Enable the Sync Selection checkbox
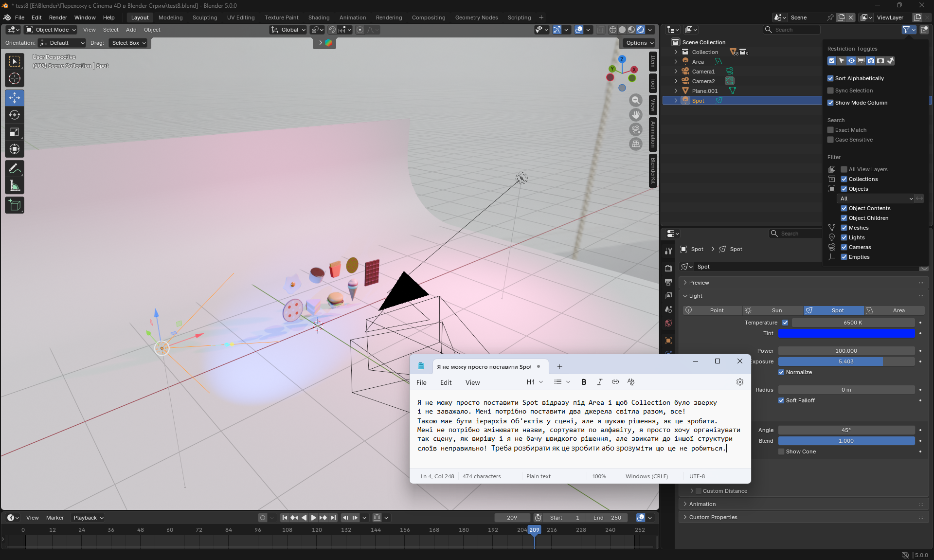 click(830, 90)
